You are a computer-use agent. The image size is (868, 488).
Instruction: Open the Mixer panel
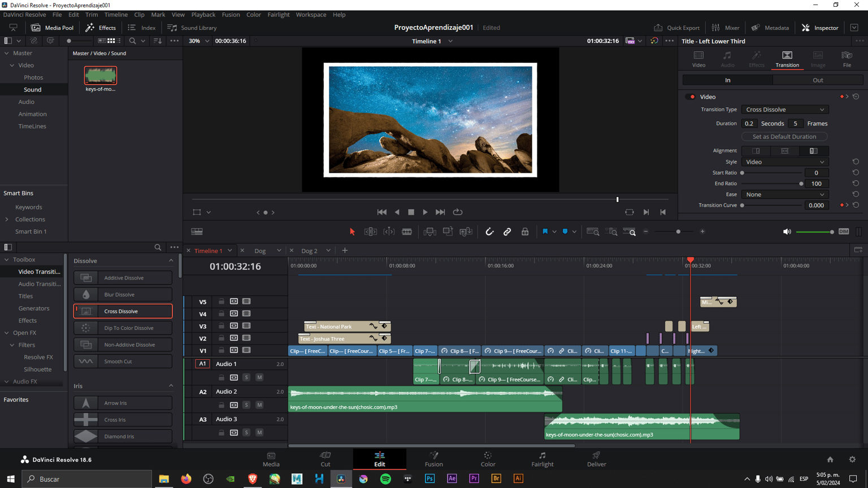(726, 28)
